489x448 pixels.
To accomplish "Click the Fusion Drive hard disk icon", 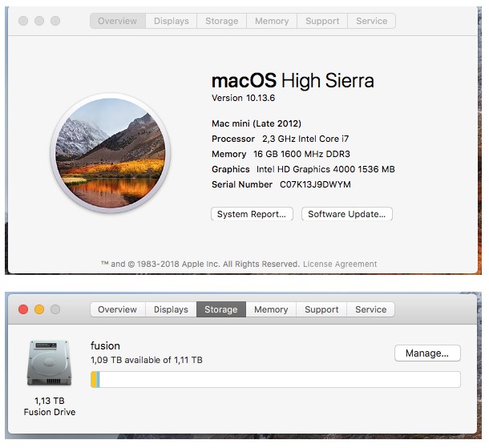I will coord(49,363).
